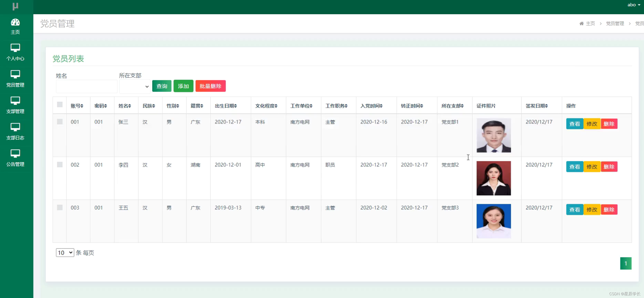Click 张三's ID photo thumbnail
644x298 pixels.
pyautogui.click(x=494, y=135)
